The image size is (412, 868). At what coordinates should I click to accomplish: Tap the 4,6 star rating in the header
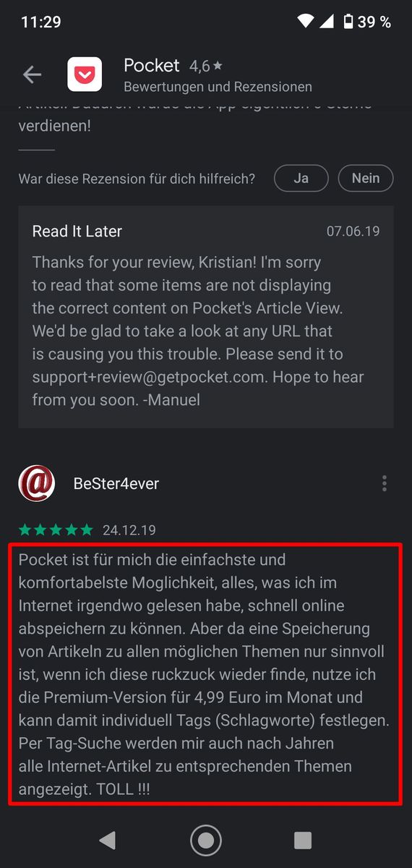pos(206,66)
